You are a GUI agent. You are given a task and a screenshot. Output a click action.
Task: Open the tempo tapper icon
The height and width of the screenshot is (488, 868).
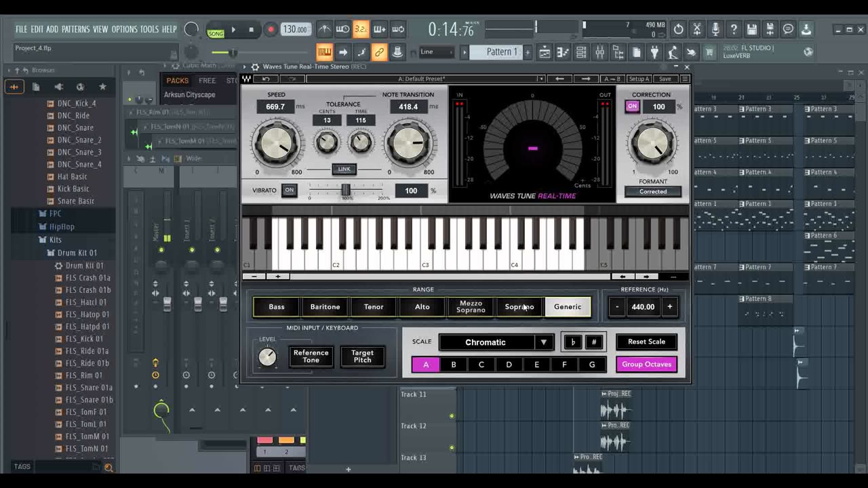click(x=673, y=52)
